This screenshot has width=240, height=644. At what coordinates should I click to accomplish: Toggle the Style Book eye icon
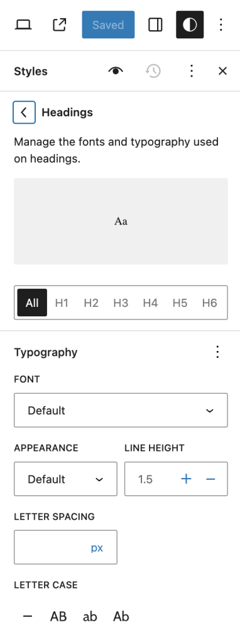pos(116,71)
